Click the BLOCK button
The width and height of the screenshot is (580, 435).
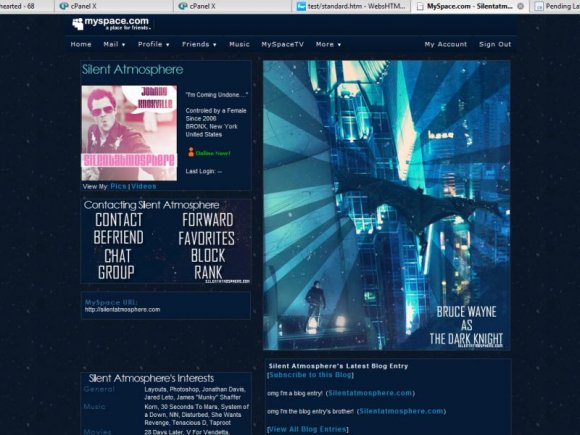(208, 256)
